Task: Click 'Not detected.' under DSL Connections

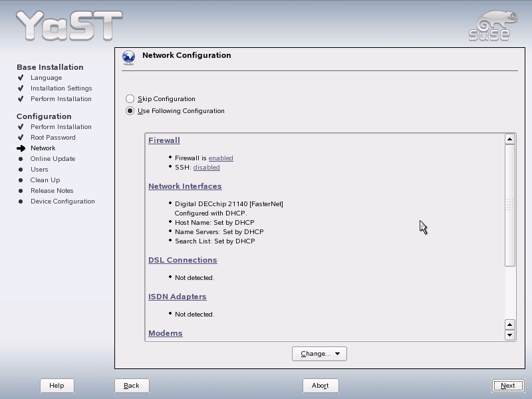Action: click(x=195, y=278)
